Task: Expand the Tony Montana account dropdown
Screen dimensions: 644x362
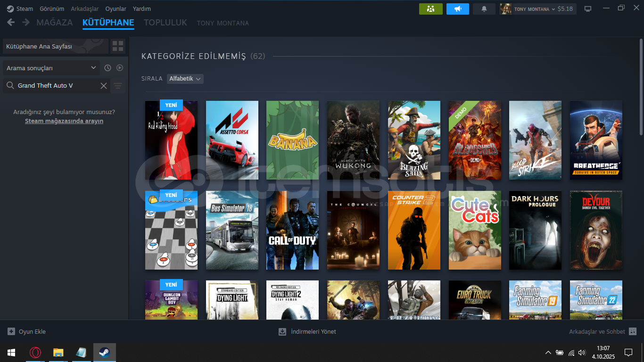Action: point(553,9)
